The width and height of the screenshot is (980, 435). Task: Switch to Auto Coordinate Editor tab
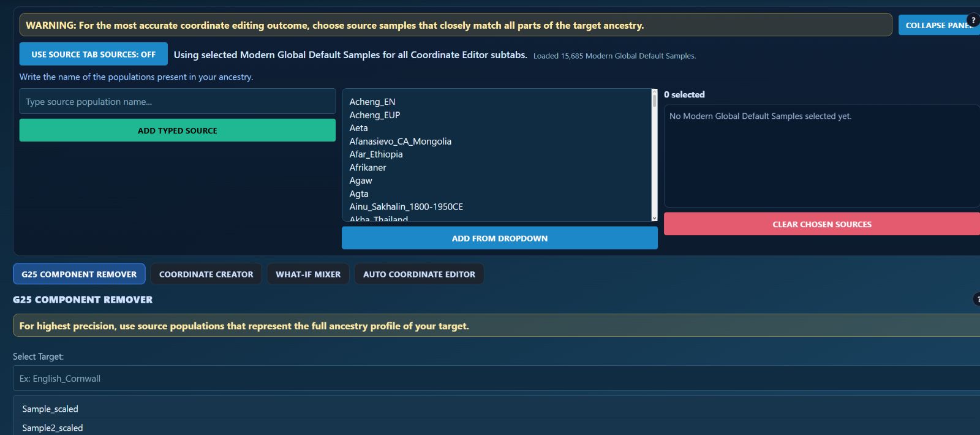[419, 274]
